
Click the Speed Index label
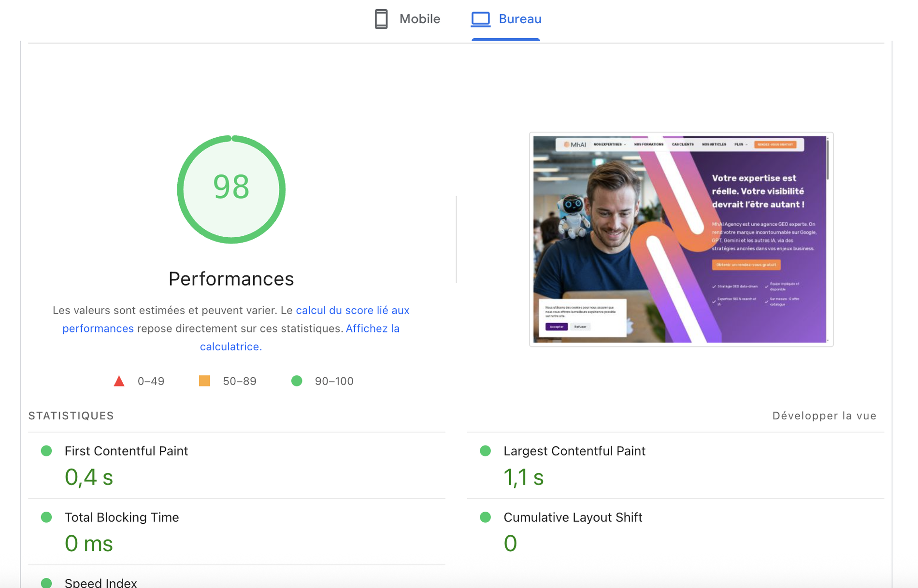(x=101, y=582)
